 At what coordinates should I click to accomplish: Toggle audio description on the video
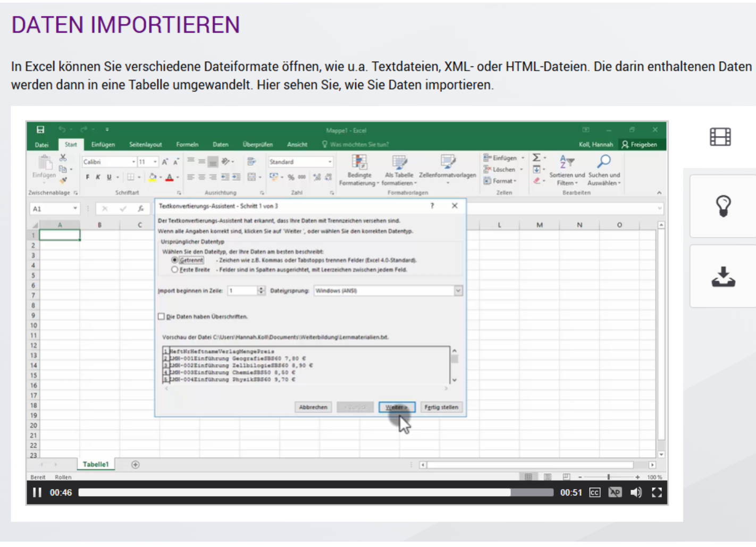[615, 493]
